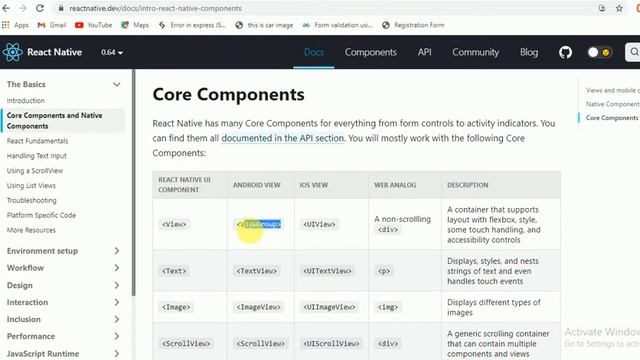The width and height of the screenshot is (640, 360).
Task: Open the Maps bookmark
Action: (x=135, y=25)
